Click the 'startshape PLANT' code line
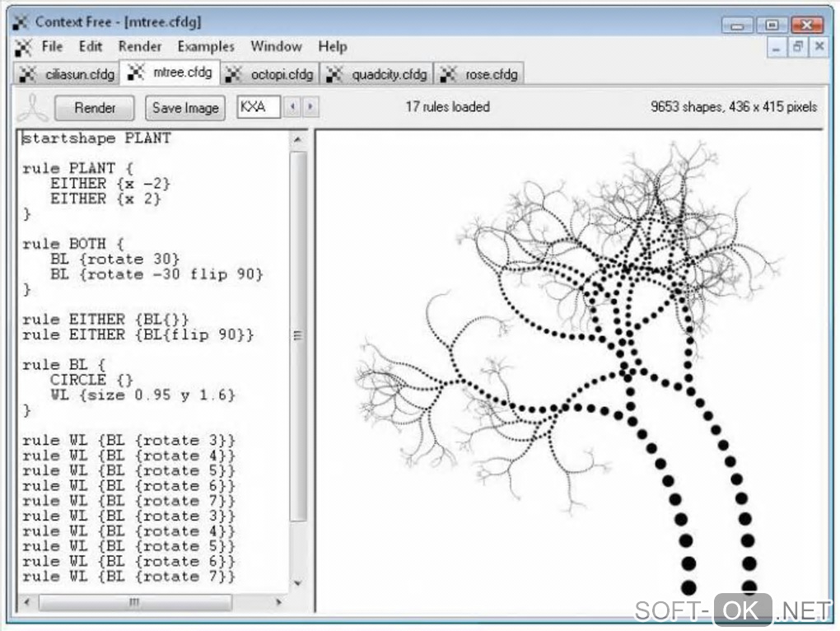The image size is (840, 631). (96, 138)
